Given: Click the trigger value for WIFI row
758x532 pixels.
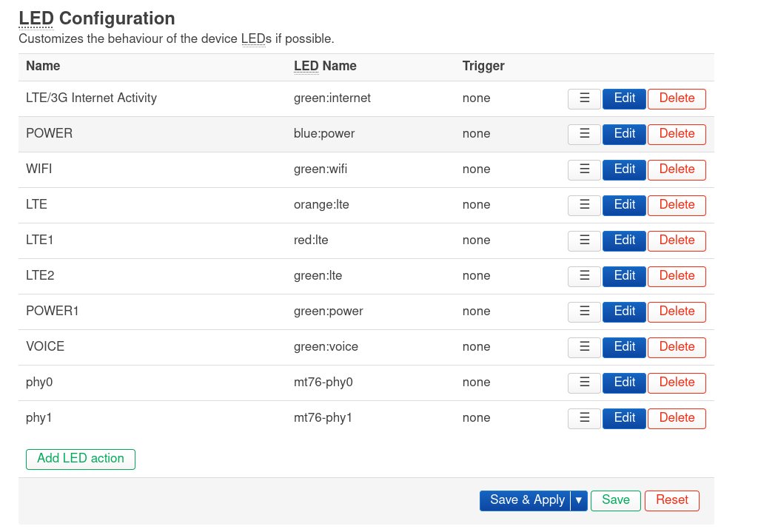Looking at the screenshot, I should click(476, 169).
